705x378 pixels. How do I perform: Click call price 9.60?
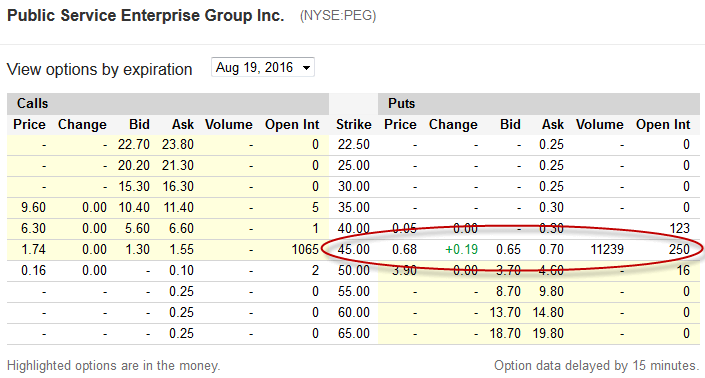click(x=33, y=208)
